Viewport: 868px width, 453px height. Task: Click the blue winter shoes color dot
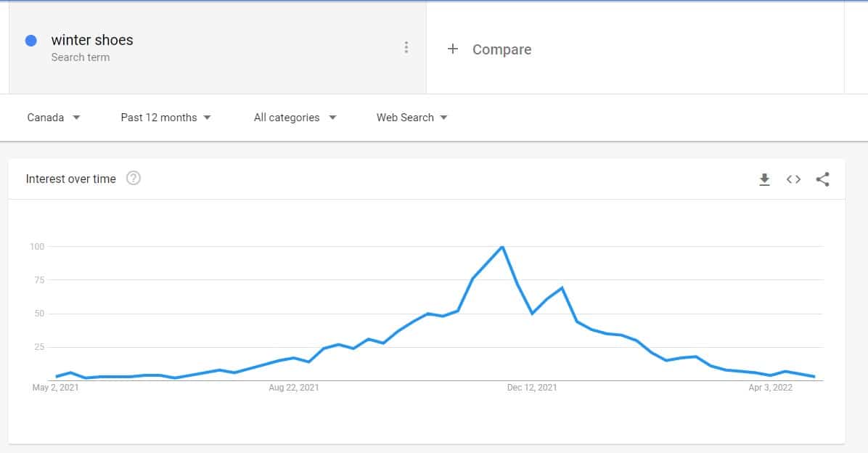click(x=31, y=41)
